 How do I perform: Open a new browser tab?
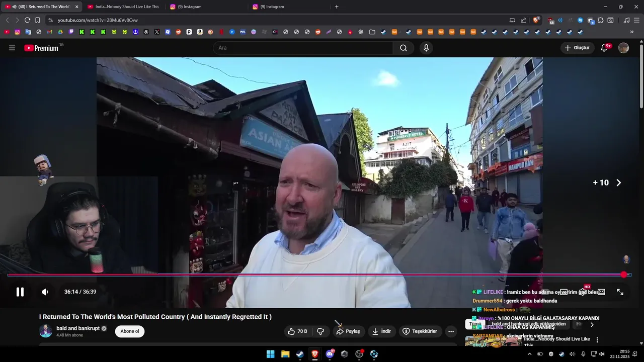[337, 7]
